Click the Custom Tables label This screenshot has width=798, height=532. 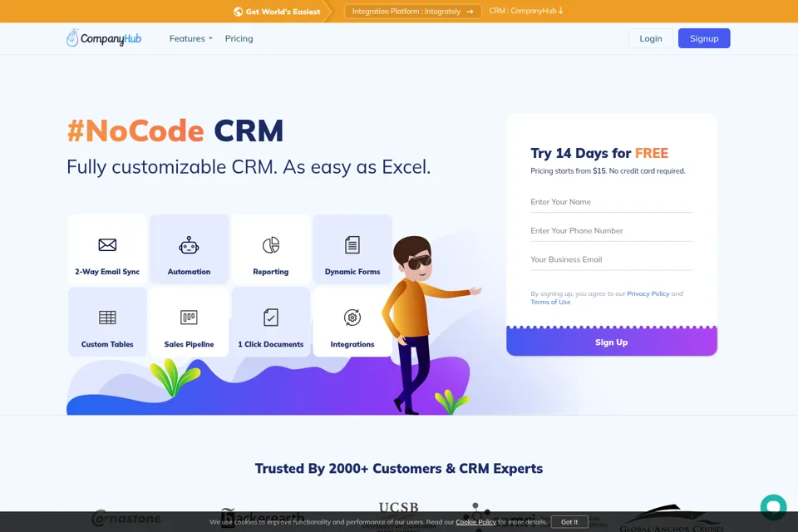tap(107, 344)
